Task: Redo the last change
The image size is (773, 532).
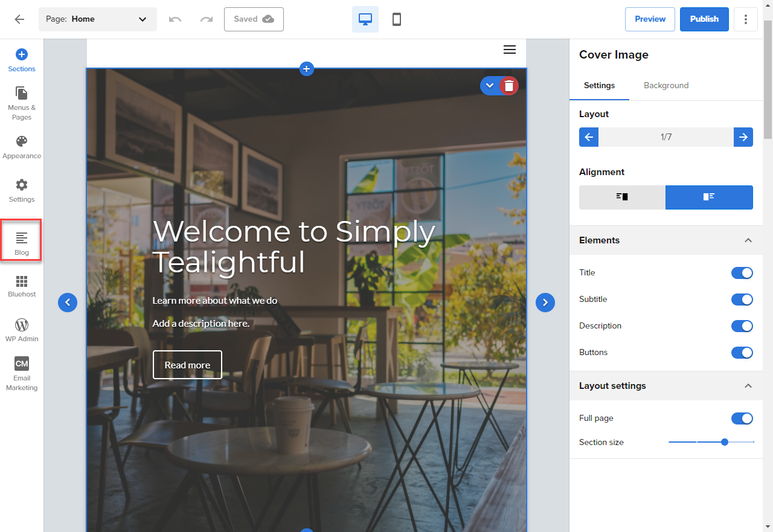Action: (x=207, y=19)
